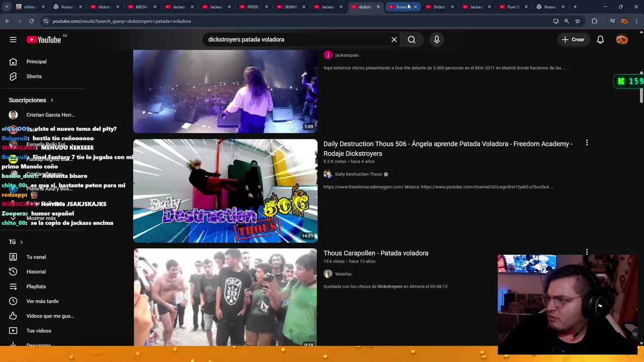The height and width of the screenshot is (362, 644).
Task: Open the Tus videos sidebar icon
Action: 13,331
